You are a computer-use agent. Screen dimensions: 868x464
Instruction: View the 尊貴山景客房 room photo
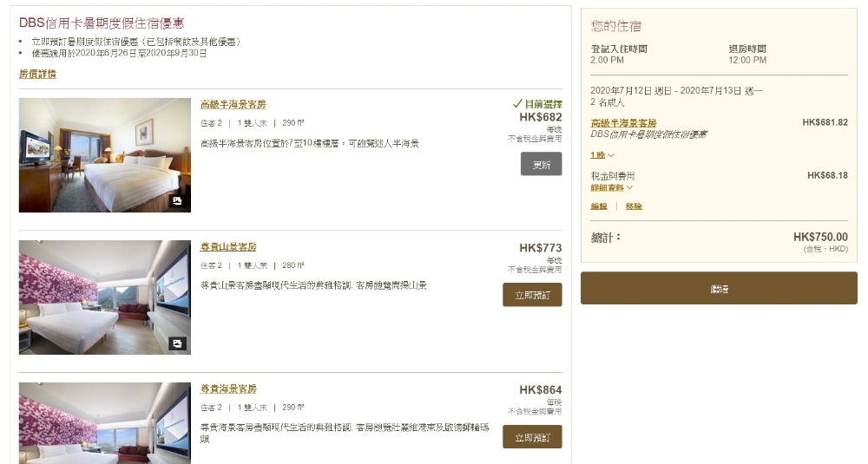click(x=104, y=297)
